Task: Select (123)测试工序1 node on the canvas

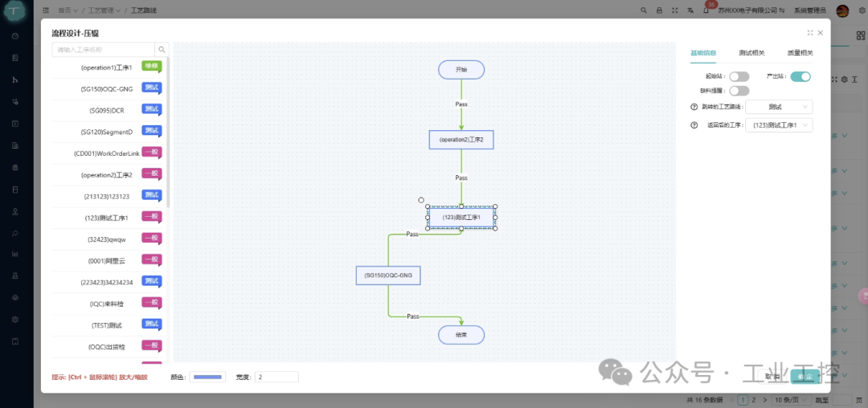Action: point(461,218)
